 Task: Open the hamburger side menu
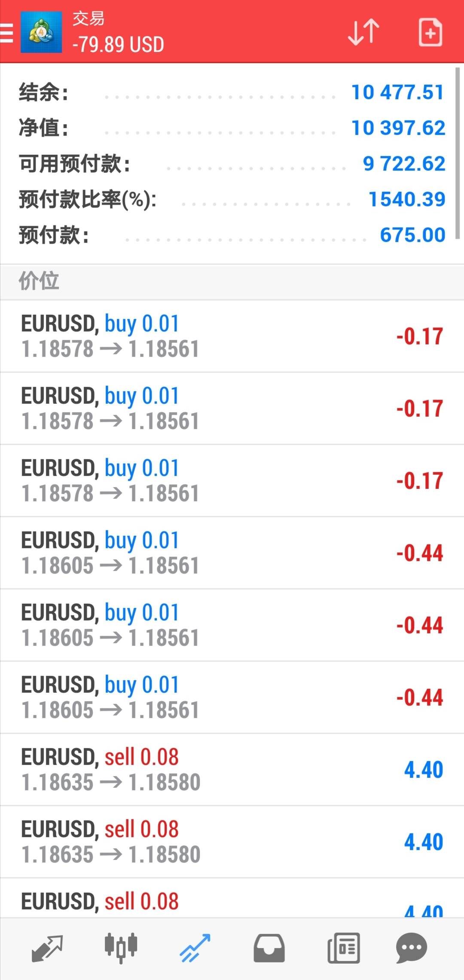(x=7, y=33)
